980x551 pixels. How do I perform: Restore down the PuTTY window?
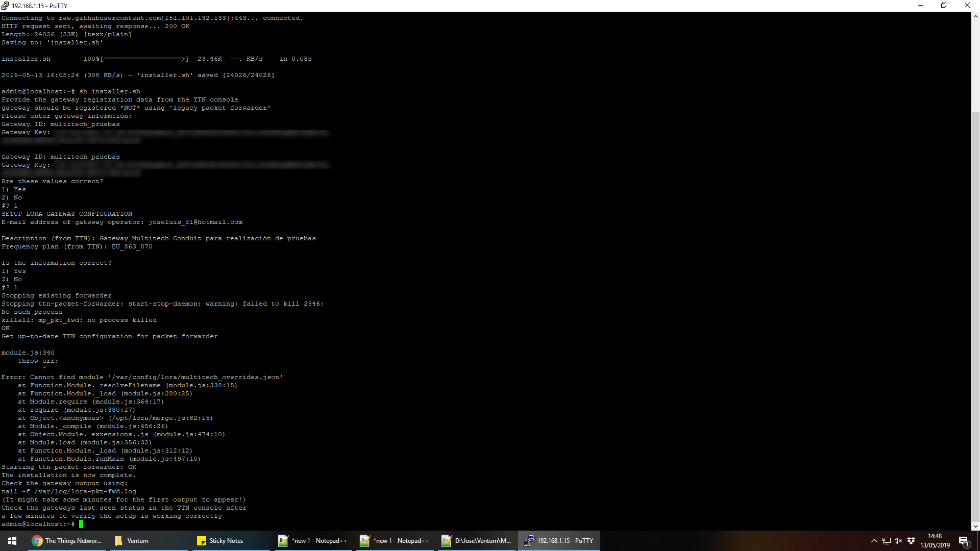(944, 6)
